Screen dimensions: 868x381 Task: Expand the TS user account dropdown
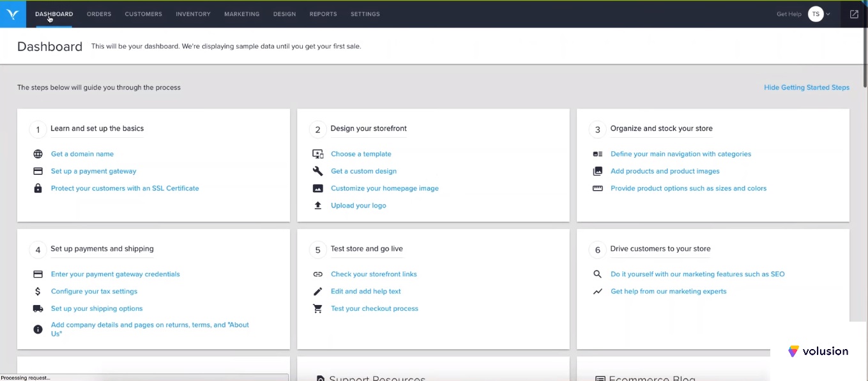tap(819, 14)
